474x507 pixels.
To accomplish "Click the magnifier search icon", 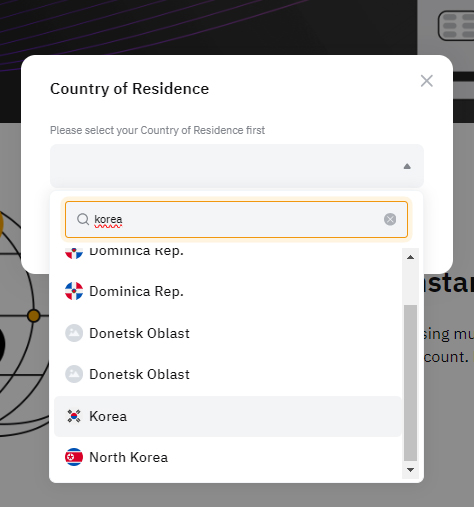I will (x=83, y=219).
